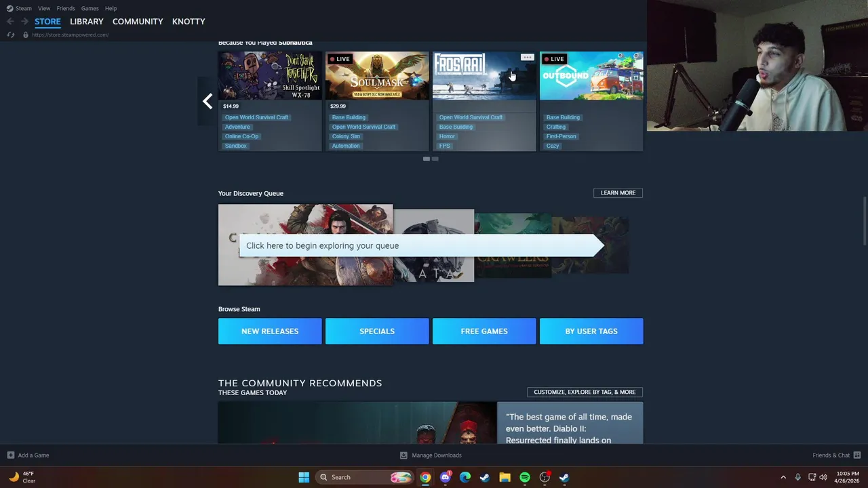
Task: Open the Friends menu
Action: tap(66, 8)
